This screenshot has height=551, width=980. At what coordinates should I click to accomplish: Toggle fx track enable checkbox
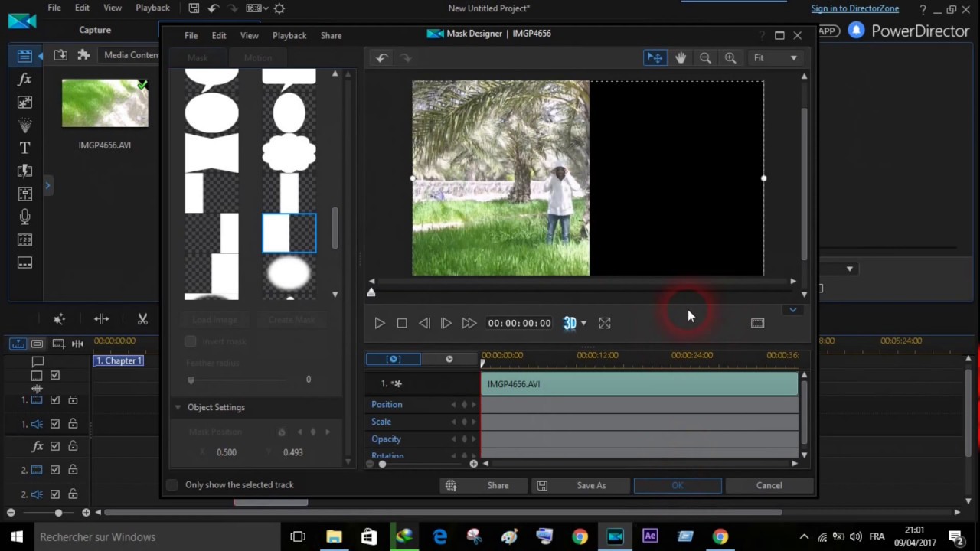55,446
